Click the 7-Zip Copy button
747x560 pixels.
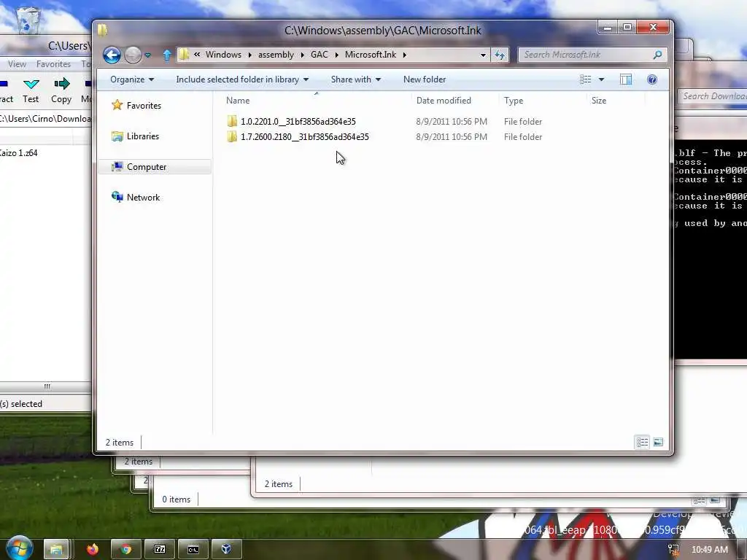click(61, 90)
